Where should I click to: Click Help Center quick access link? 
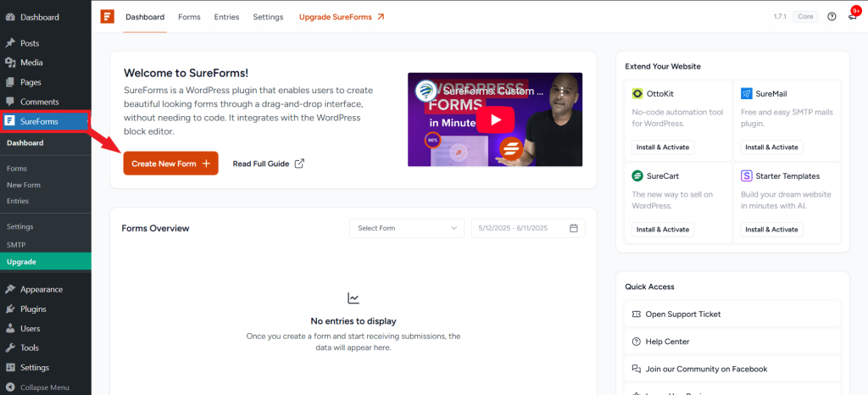coord(732,342)
